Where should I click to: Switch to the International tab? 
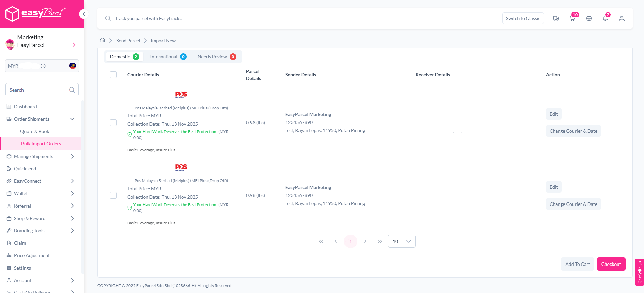tap(168, 57)
